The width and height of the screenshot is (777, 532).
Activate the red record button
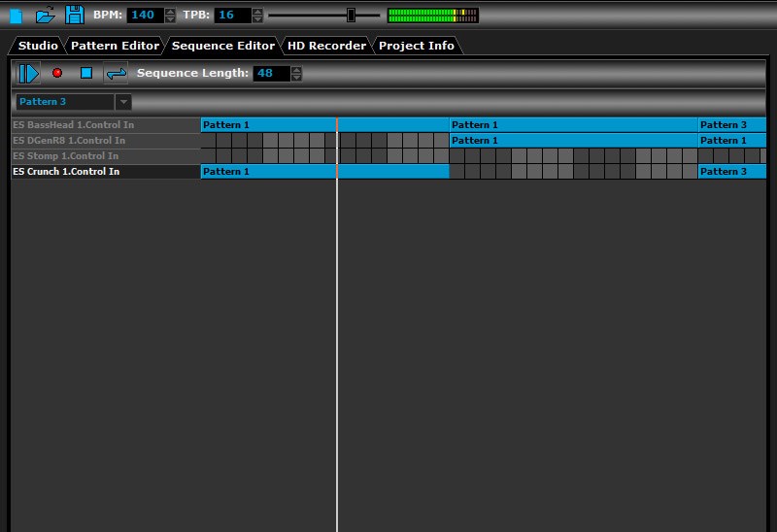click(57, 73)
